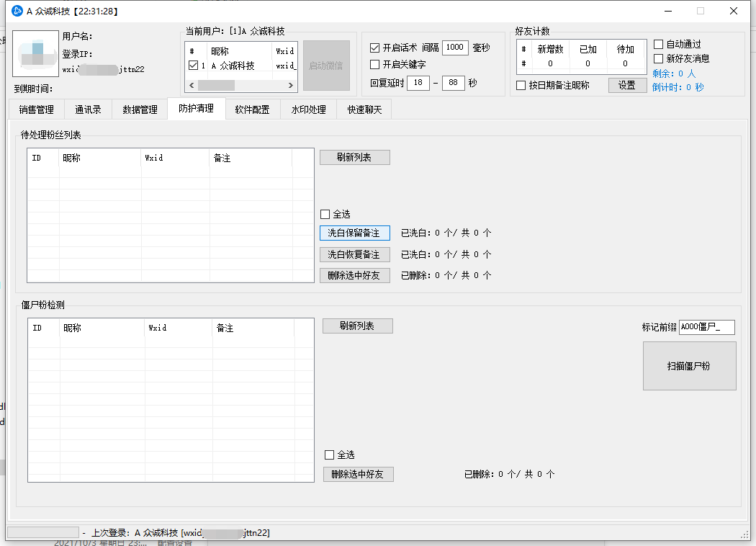Enable the 开启关键字 checkbox
The image size is (756, 546).
pos(374,65)
